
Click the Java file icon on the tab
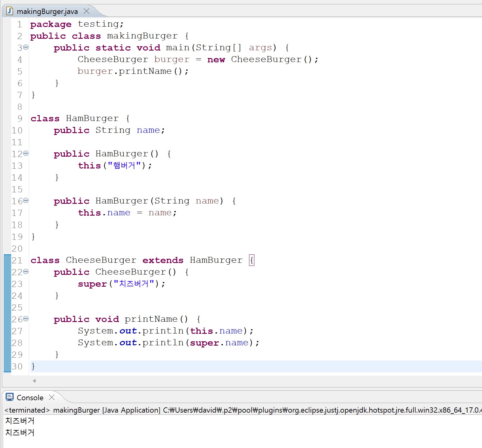pyautogui.click(x=10, y=11)
